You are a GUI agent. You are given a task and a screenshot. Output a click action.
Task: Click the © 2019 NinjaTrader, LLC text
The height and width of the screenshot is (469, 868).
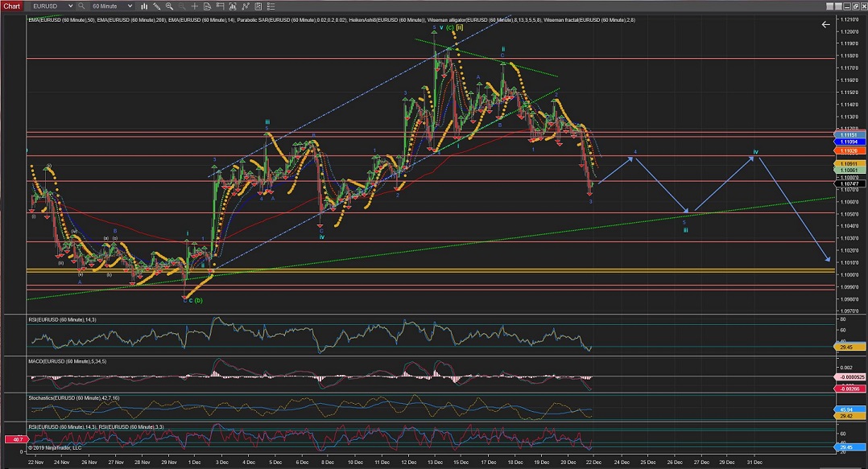(55, 447)
